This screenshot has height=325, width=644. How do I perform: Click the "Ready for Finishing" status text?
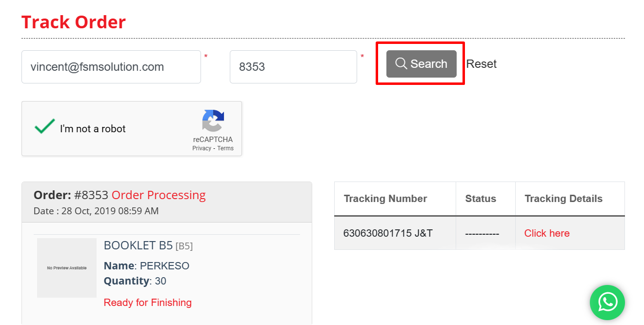click(147, 303)
